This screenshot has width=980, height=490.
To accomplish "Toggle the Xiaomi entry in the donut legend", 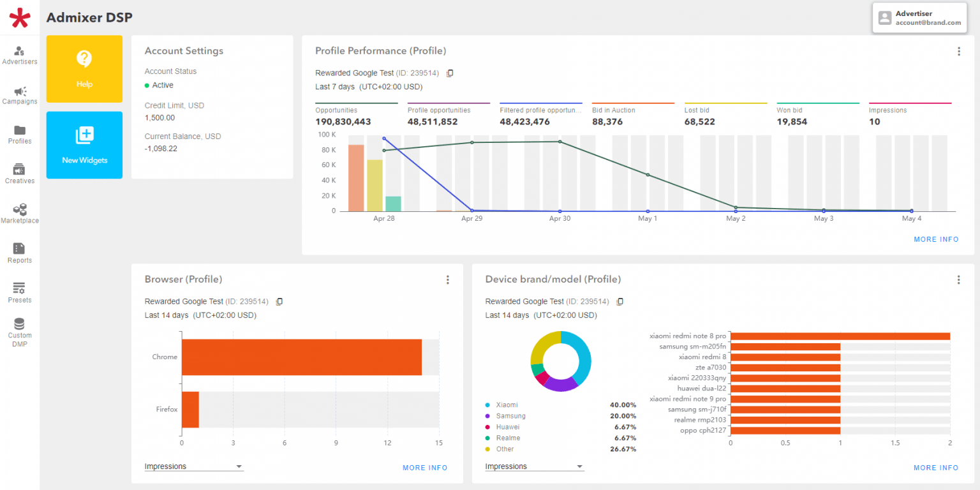I will [x=504, y=405].
